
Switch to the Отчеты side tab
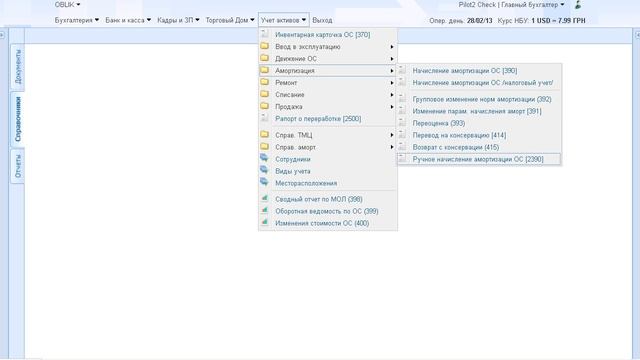(x=18, y=166)
